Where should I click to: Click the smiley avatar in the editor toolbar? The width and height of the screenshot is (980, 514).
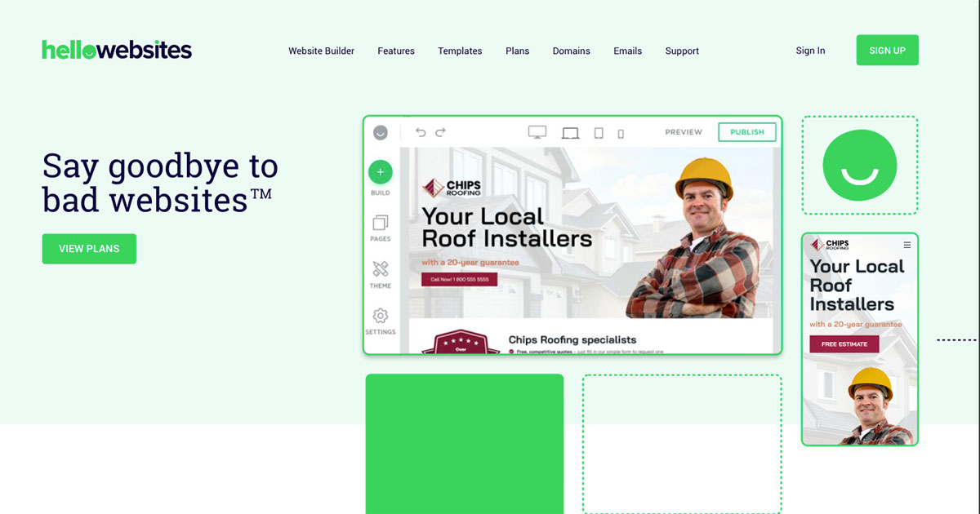[381, 131]
